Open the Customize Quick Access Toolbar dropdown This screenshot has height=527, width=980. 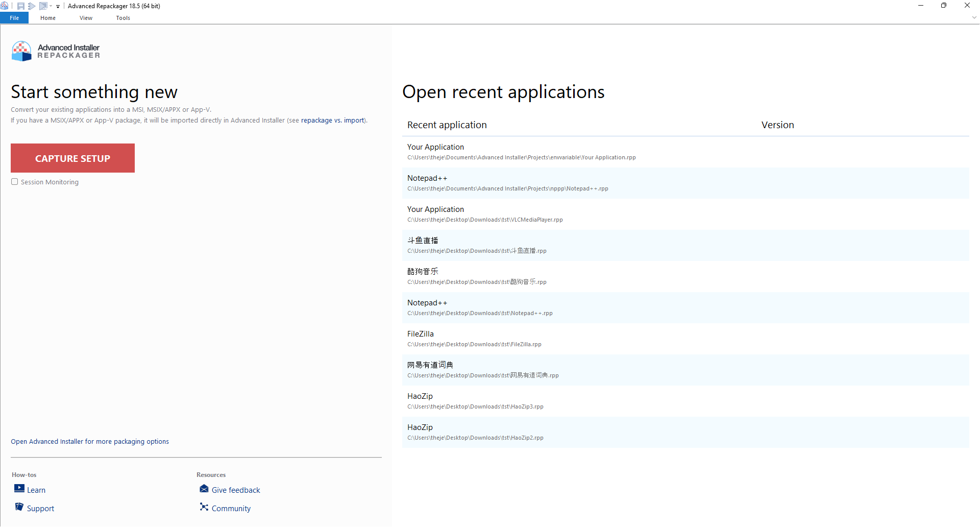point(58,6)
